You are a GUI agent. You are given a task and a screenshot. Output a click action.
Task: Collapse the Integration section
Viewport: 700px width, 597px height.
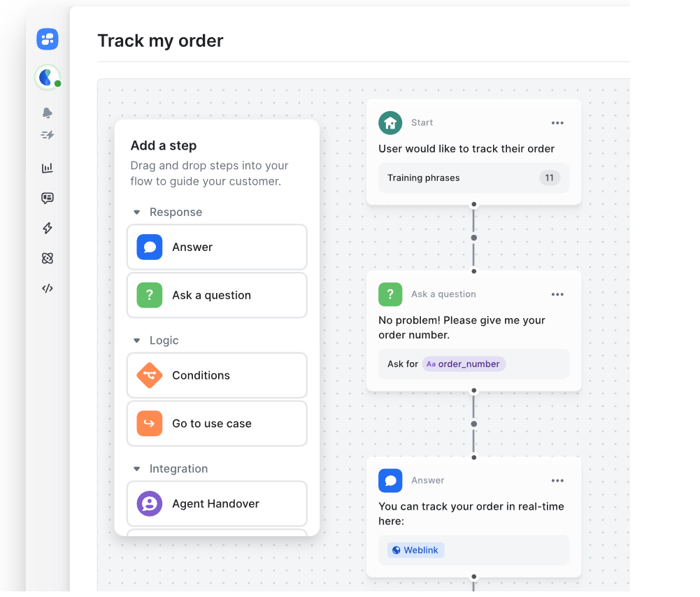tap(137, 469)
